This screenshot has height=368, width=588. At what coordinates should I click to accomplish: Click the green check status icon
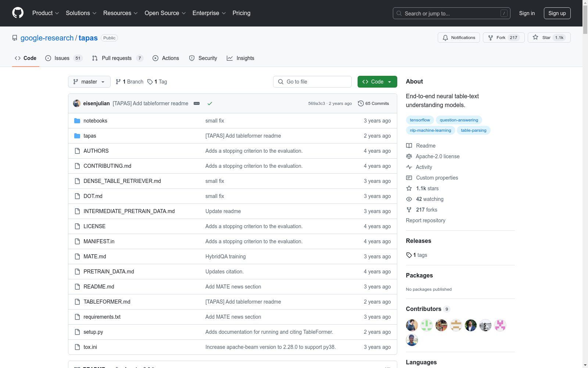coord(210,103)
